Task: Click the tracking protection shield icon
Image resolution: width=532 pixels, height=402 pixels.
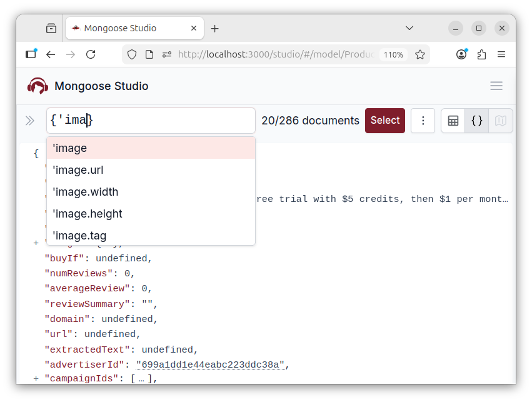Action: pos(132,54)
